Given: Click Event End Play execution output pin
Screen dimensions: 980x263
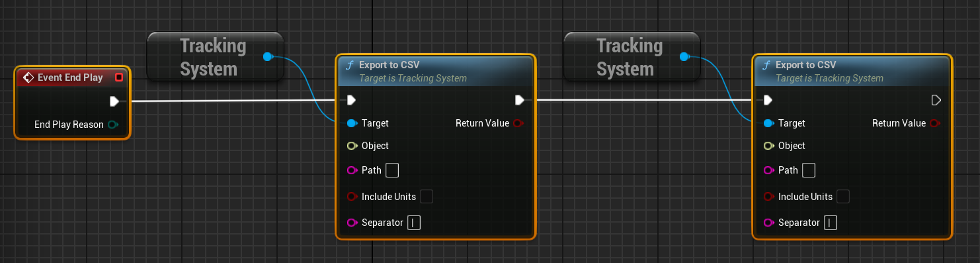Looking at the screenshot, I should [114, 101].
